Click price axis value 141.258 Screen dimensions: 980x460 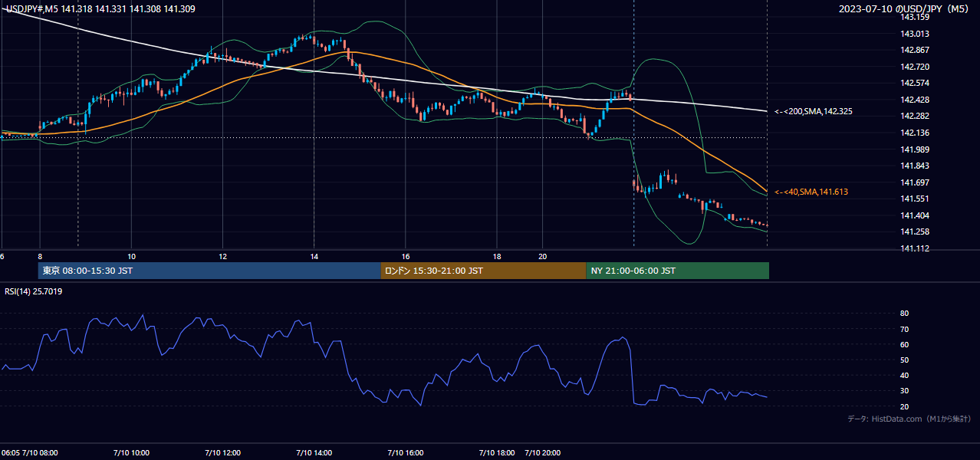[x=914, y=232]
